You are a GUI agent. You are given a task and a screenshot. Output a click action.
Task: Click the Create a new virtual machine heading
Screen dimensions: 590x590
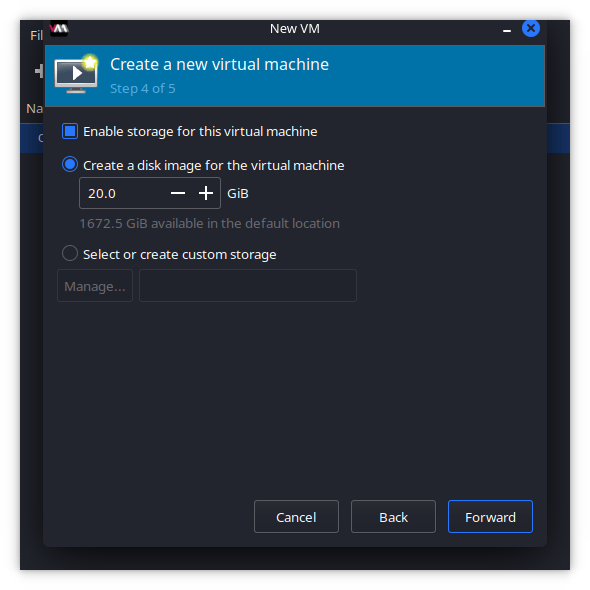219,64
